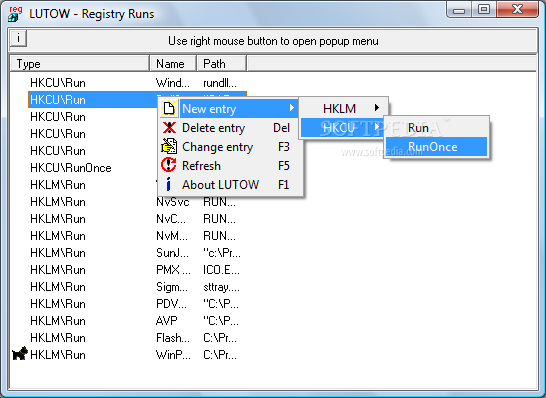Open the HKLM submenu item
Screen dimensions: 546x398
pyautogui.click(x=343, y=108)
